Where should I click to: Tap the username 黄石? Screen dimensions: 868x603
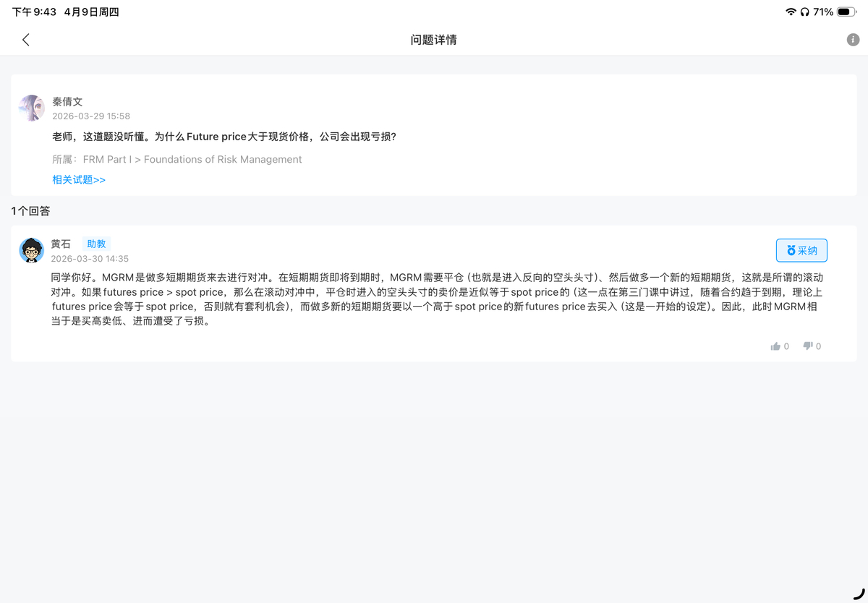coord(61,244)
